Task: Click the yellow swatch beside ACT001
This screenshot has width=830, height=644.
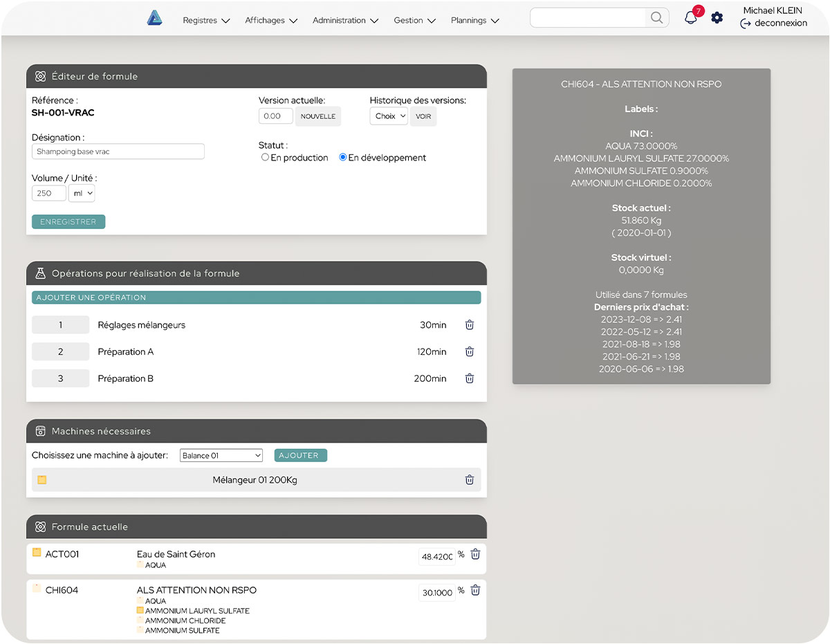Action: pyautogui.click(x=37, y=553)
